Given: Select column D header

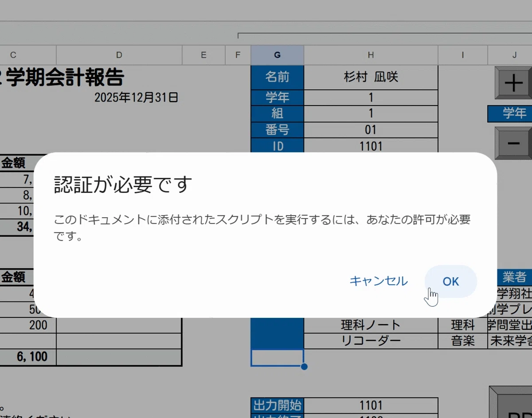Looking at the screenshot, I should click(x=119, y=55).
